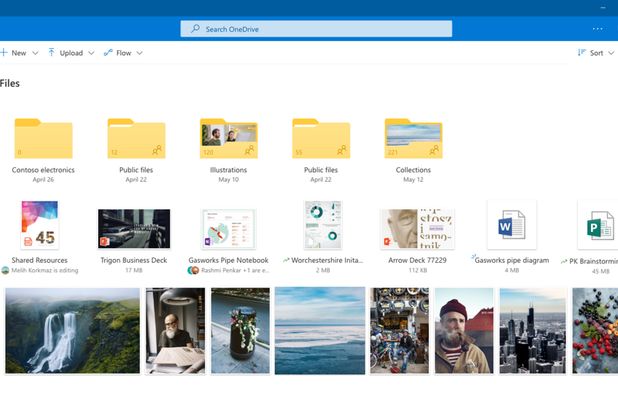This screenshot has width=618, height=394.
Task: Click the OneNote badge on Gasworks Pipe Notebook
Action: (208, 242)
